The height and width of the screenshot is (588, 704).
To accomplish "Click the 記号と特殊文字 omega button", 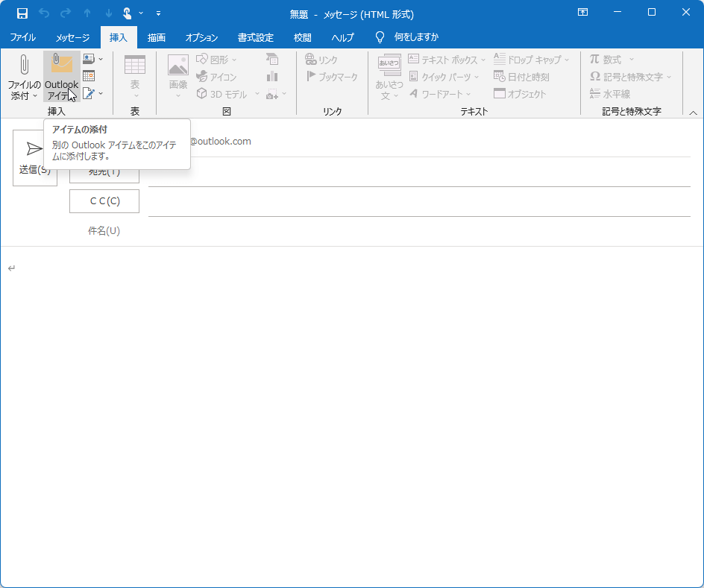I will (630, 77).
